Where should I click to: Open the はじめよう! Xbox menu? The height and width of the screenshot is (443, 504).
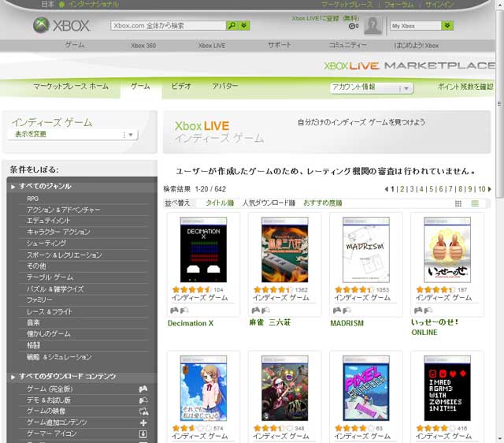(x=417, y=46)
